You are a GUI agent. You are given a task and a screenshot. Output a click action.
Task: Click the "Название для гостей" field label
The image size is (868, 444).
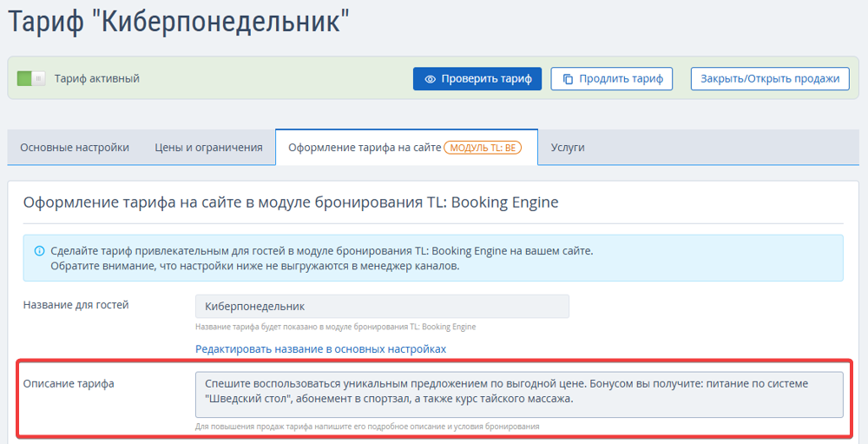(x=76, y=305)
